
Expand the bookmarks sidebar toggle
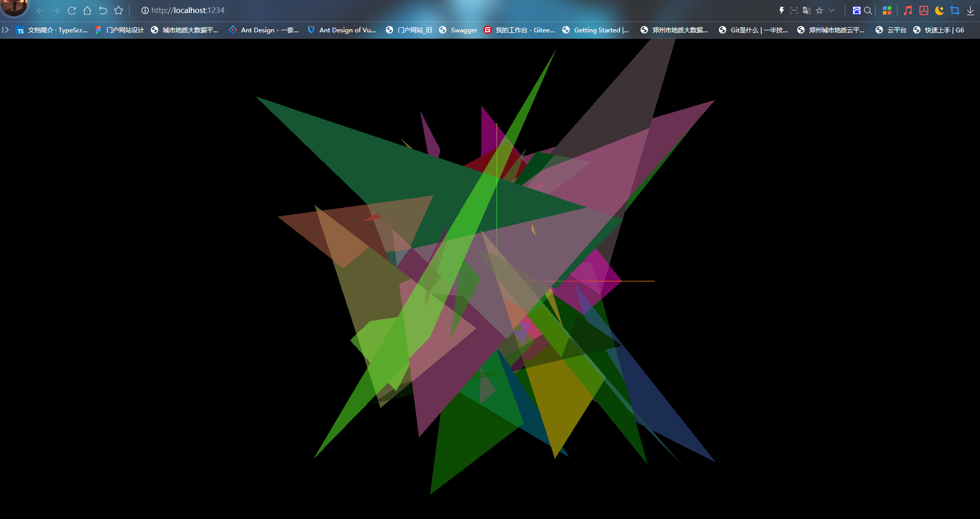coord(6,30)
